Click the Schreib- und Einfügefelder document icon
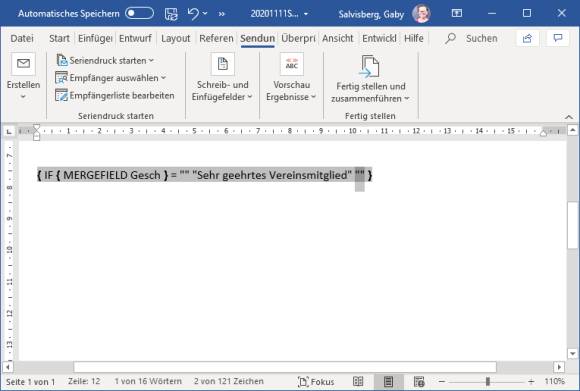 tap(223, 64)
